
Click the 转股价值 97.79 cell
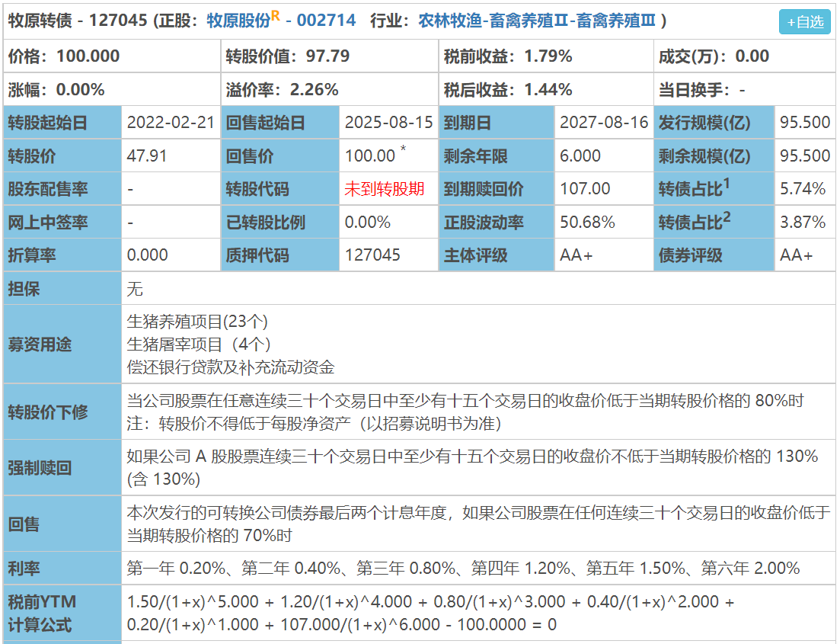[329, 56]
